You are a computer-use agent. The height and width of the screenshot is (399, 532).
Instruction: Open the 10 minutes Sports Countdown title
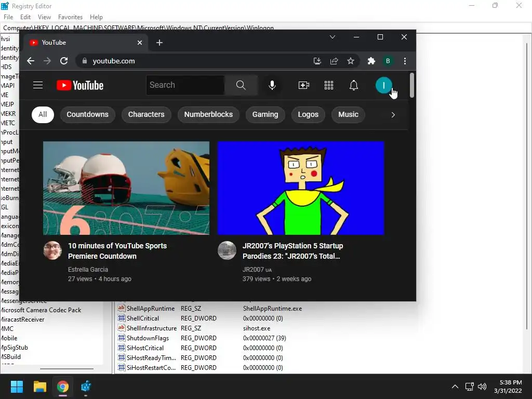pos(117,251)
